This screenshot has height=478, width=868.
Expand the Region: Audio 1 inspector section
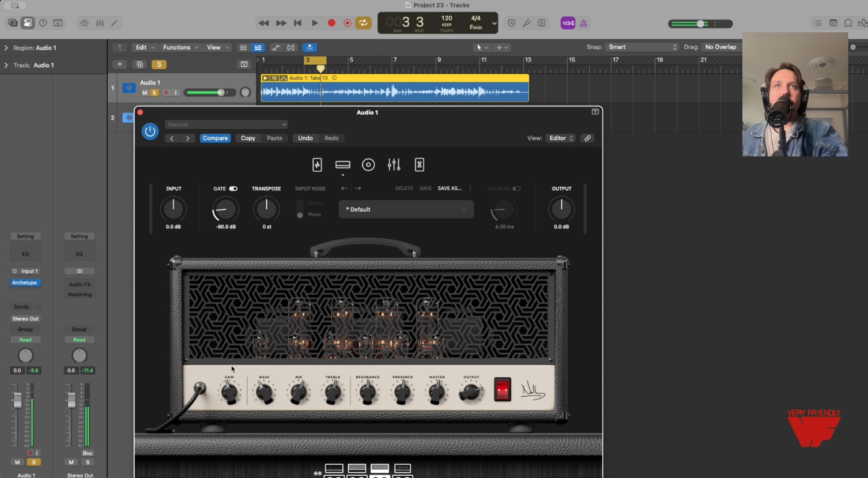click(6, 48)
